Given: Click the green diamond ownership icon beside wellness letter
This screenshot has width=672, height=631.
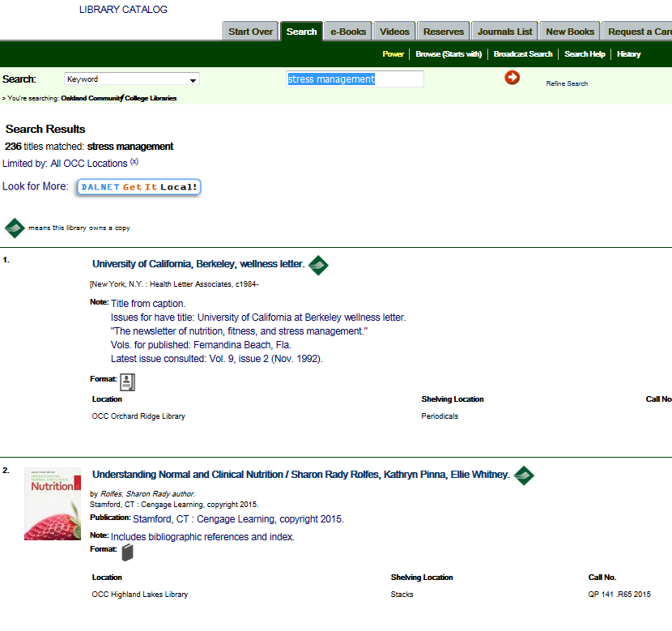Looking at the screenshot, I should 318,265.
